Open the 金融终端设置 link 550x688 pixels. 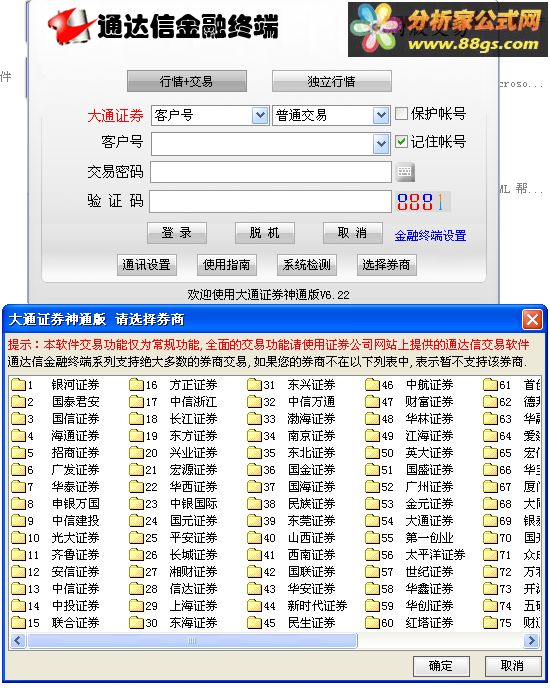pyautogui.click(x=430, y=236)
